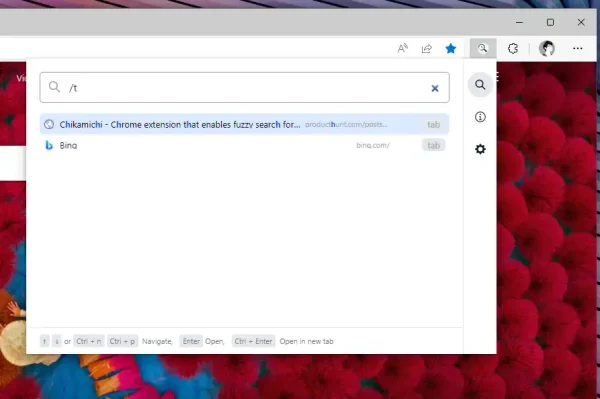600x399 pixels.
Task: Click the "Ctrl + n" key hint
Action: 89,341
